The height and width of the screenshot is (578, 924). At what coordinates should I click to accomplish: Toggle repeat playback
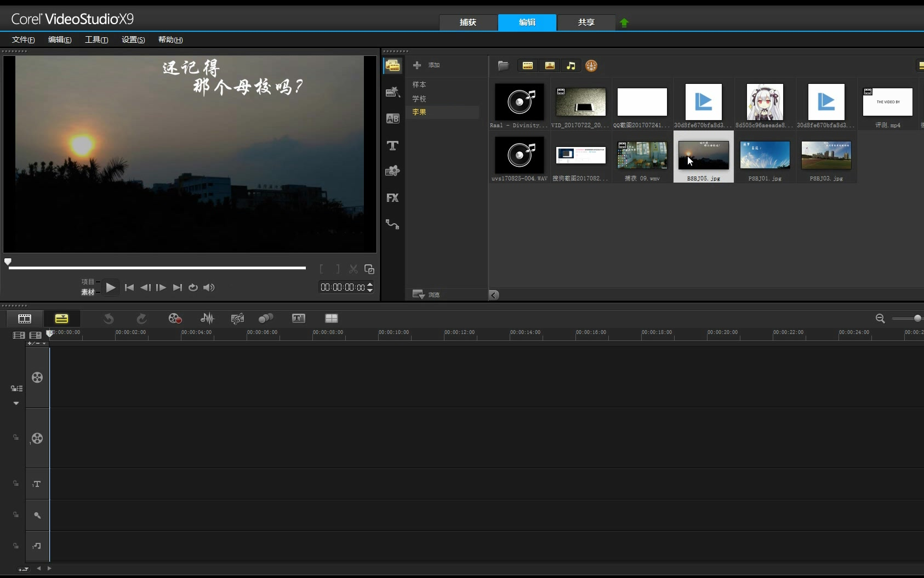(x=193, y=287)
